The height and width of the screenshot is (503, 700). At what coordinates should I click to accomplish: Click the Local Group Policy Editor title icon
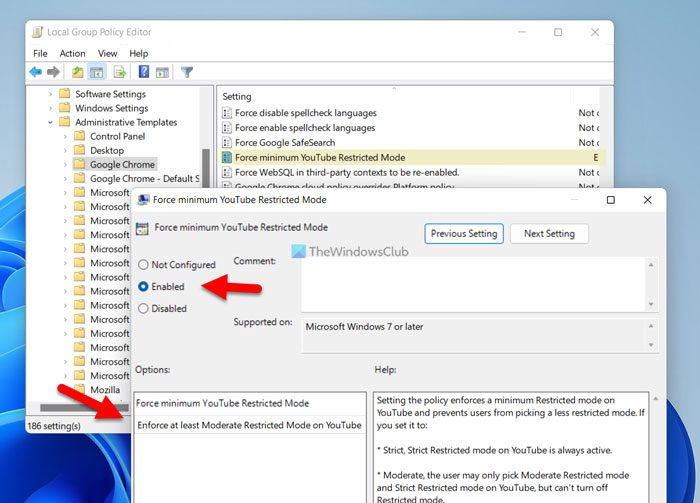38,32
